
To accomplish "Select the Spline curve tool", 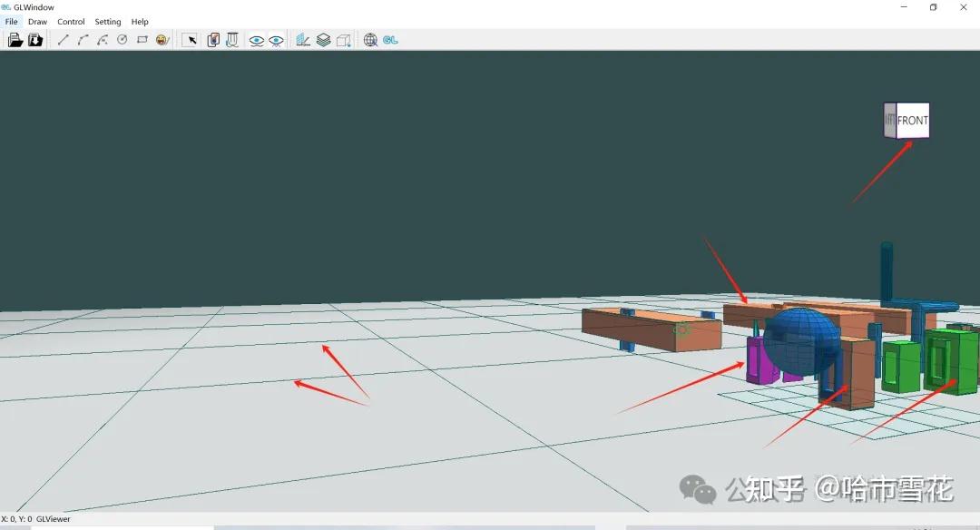I will click(x=102, y=39).
